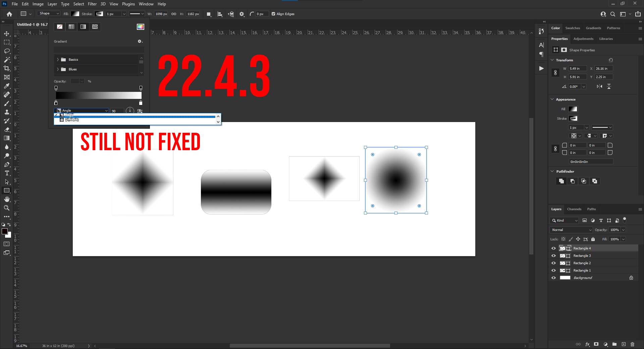This screenshot has height=349, width=644.
Task: Select the Move tool
Action: click(7, 34)
